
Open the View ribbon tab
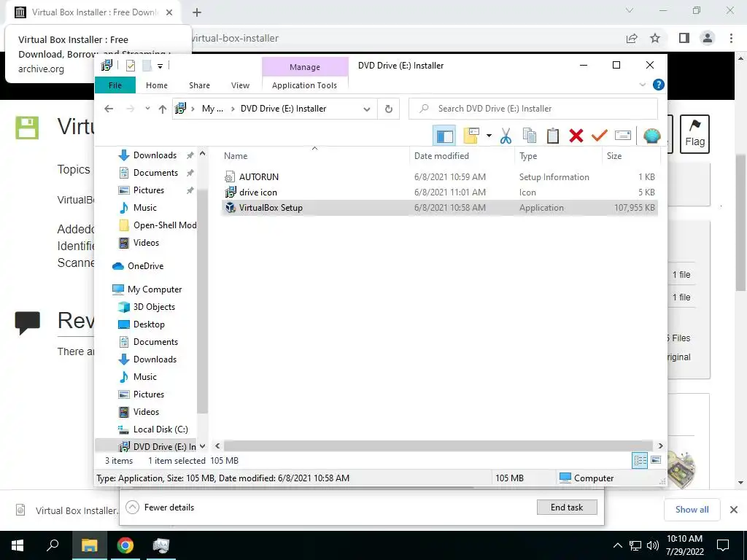[x=240, y=85]
